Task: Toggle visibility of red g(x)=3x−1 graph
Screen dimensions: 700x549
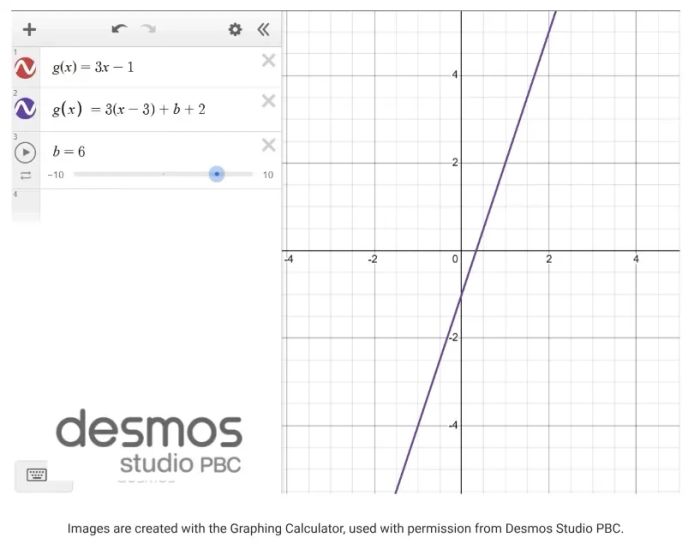Action: click(x=25, y=68)
